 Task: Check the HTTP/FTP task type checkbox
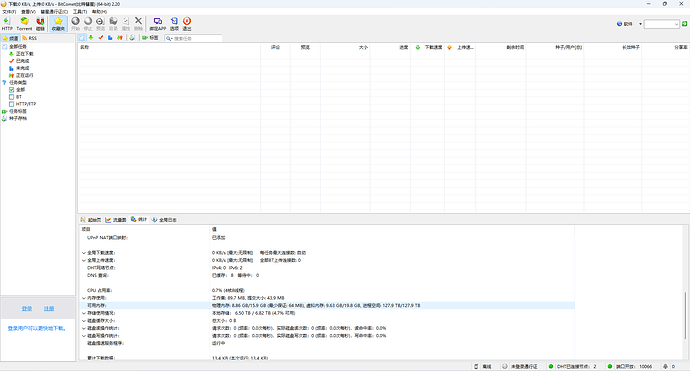(x=11, y=104)
